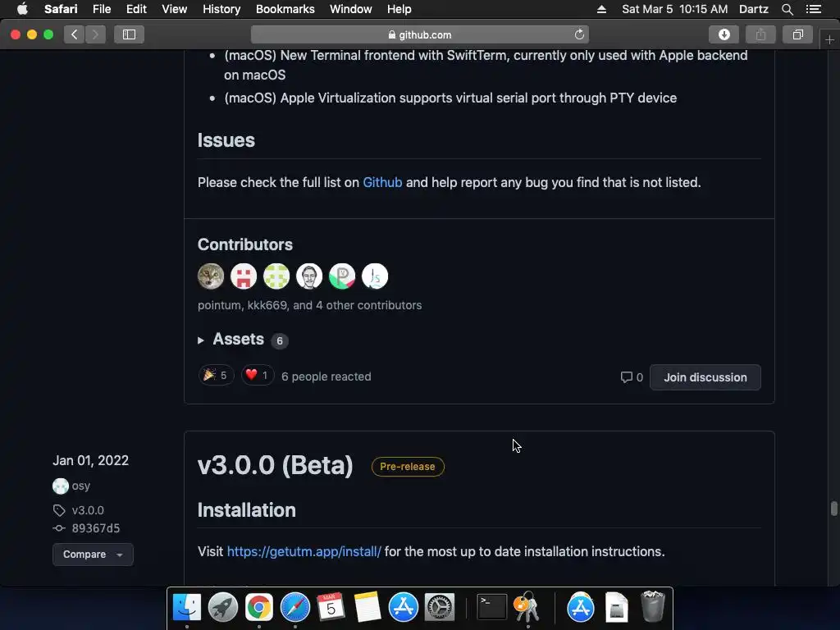Viewport: 840px width, 630px height.
Task: Click the Pre-release badge
Action: point(408,467)
